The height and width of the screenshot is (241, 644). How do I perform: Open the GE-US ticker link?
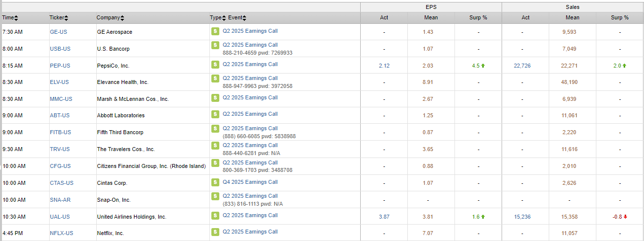click(x=60, y=32)
